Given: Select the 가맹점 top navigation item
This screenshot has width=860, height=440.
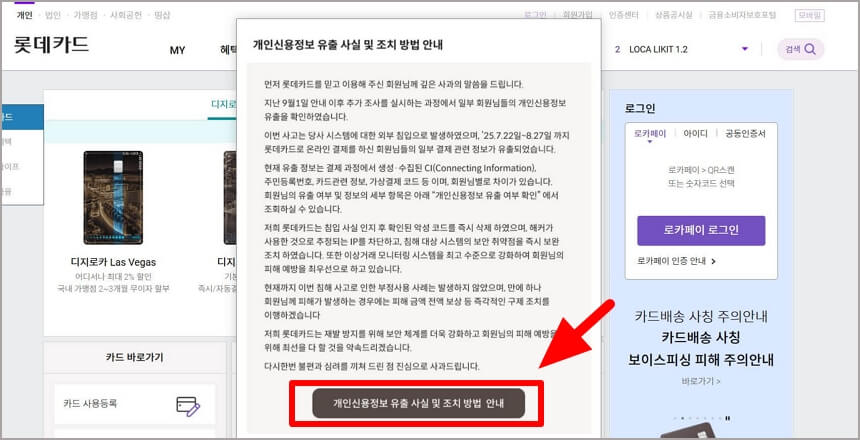Looking at the screenshot, I should [85, 15].
